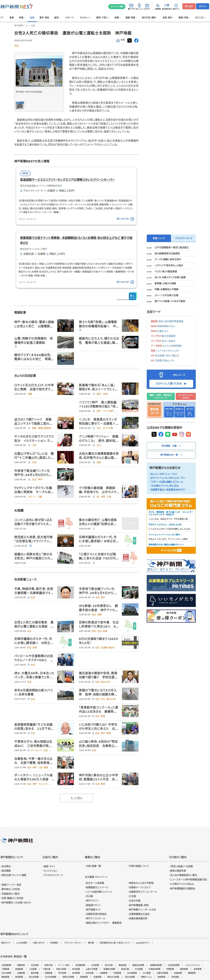Click 詳しくはこちら on the 高速道路 job card
This screenshot has height=980, width=210.
click(x=125, y=219)
